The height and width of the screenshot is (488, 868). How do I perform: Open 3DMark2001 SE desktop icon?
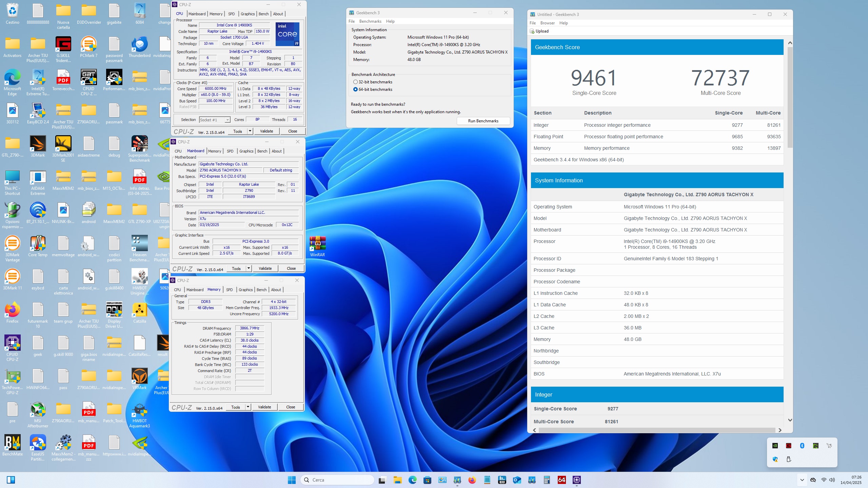coord(63,149)
